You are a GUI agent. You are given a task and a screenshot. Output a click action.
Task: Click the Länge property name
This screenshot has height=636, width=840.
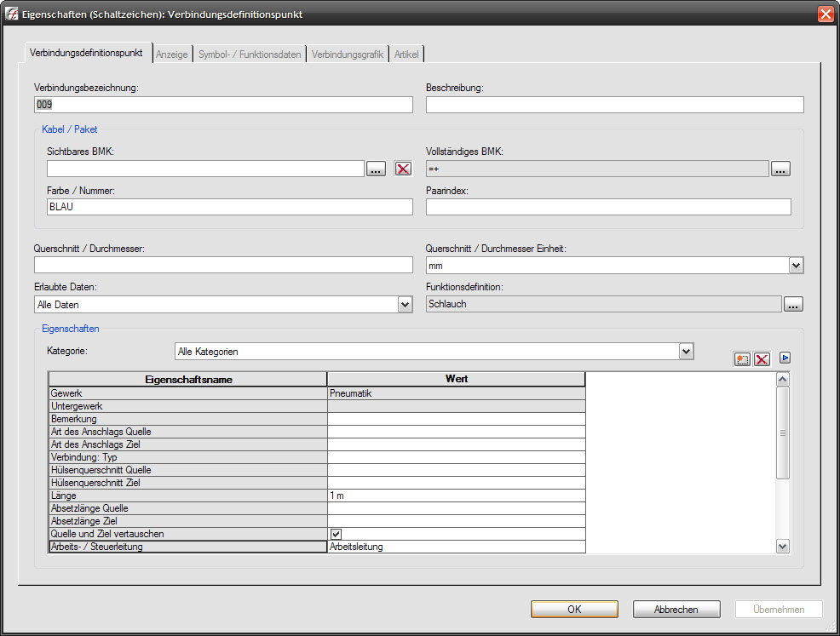[x=188, y=496]
